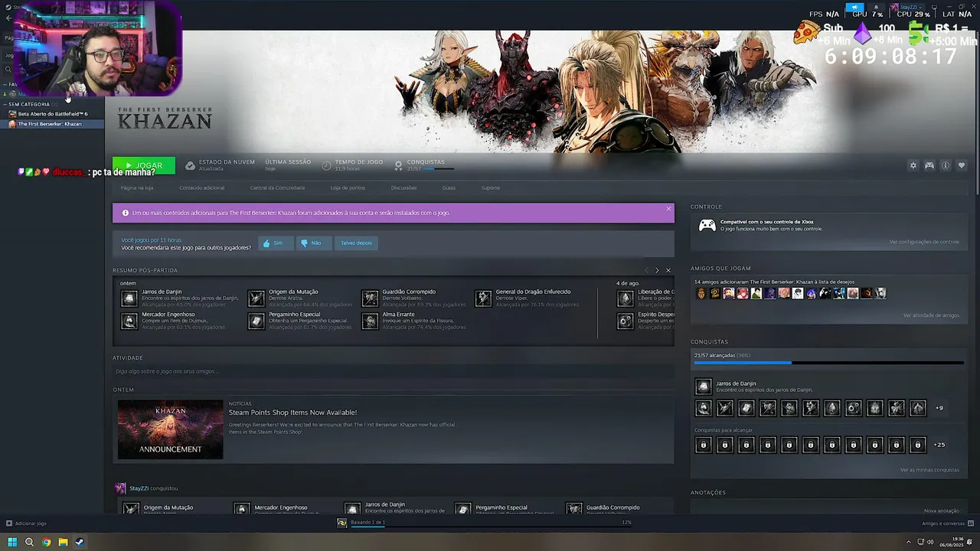
Task: Choose Talvez depois on recommendation prompt
Action: click(x=356, y=243)
